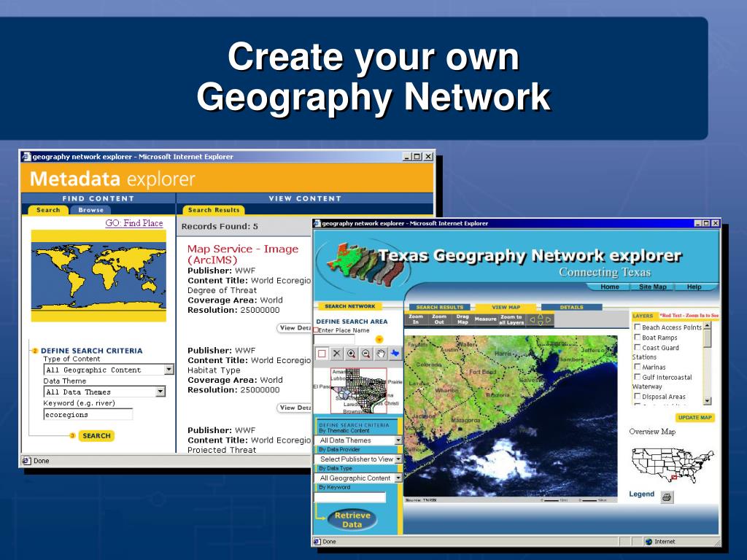Screen dimensions: 747x560
Task: Click Zoom In on the View Map toolbar
Action: (x=415, y=319)
